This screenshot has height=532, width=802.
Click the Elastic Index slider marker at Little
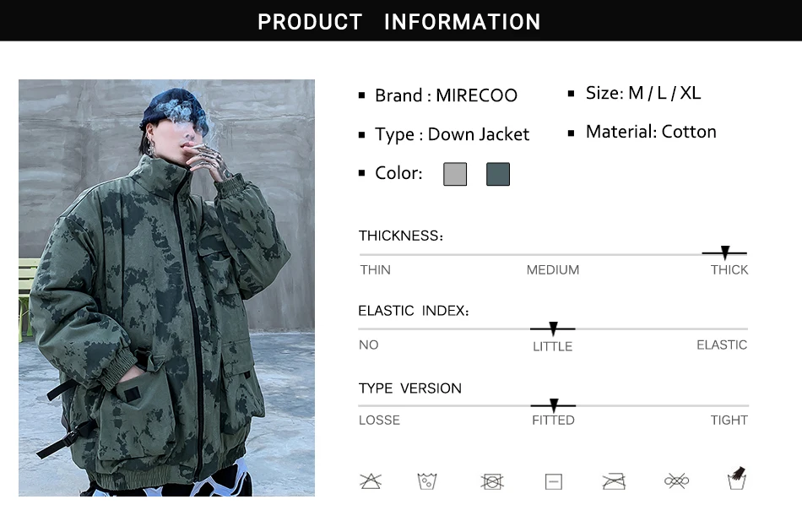553,328
